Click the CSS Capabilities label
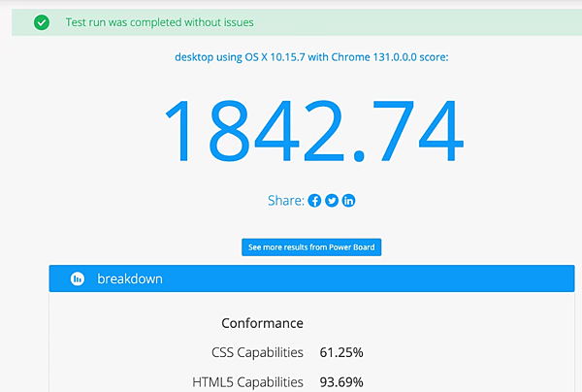This screenshot has width=582, height=392. 257,352
